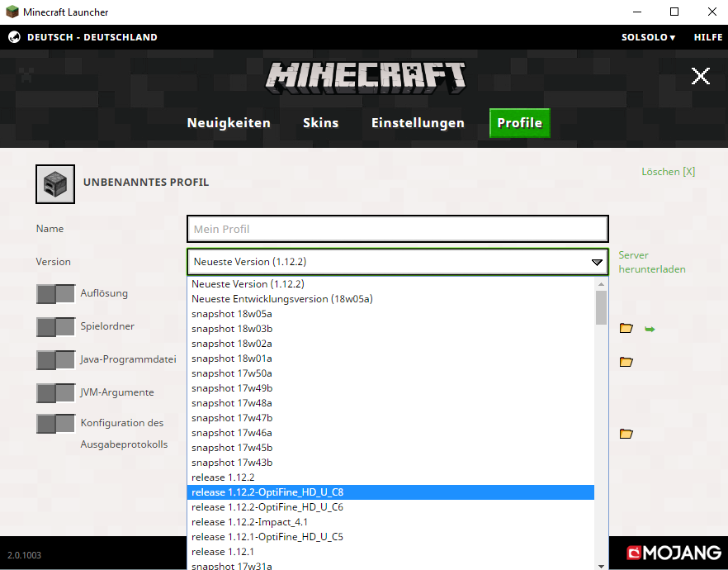Viewport: 728px width, 570px height.
Task: Choose snapshot 17w50a
Action: click(390, 373)
